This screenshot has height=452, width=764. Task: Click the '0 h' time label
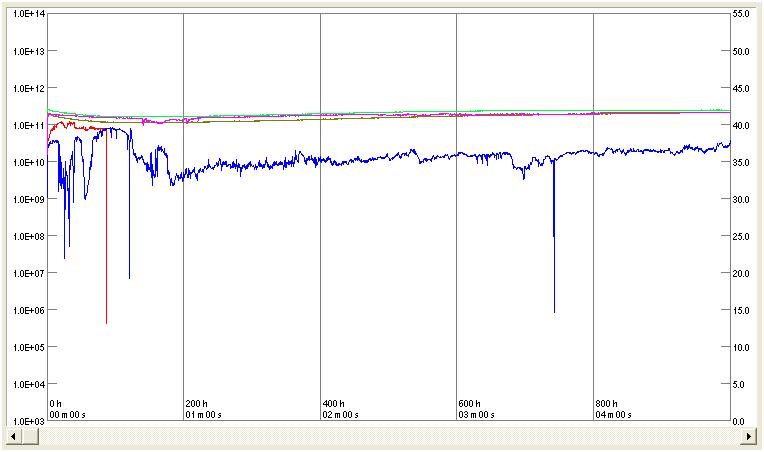coord(56,404)
